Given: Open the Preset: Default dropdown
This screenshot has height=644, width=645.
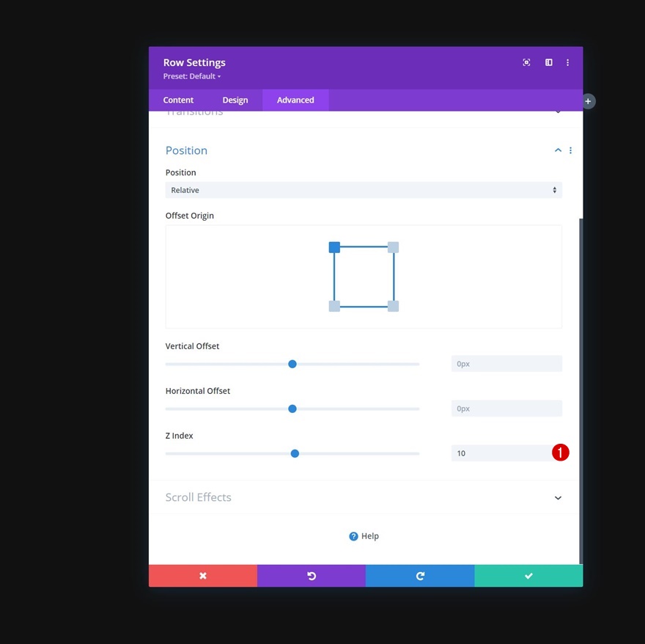Looking at the screenshot, I should click(x=192, y=76).
